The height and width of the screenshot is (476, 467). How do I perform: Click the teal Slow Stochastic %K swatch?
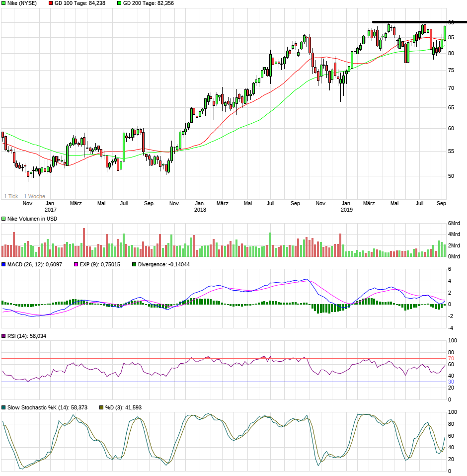3,408
